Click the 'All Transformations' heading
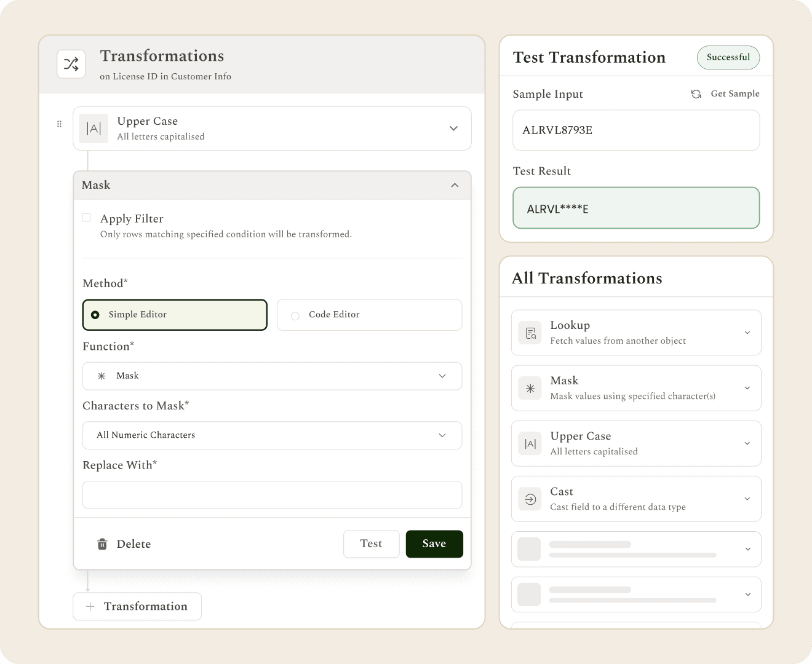The image size is (812, 664). [587, 279]
